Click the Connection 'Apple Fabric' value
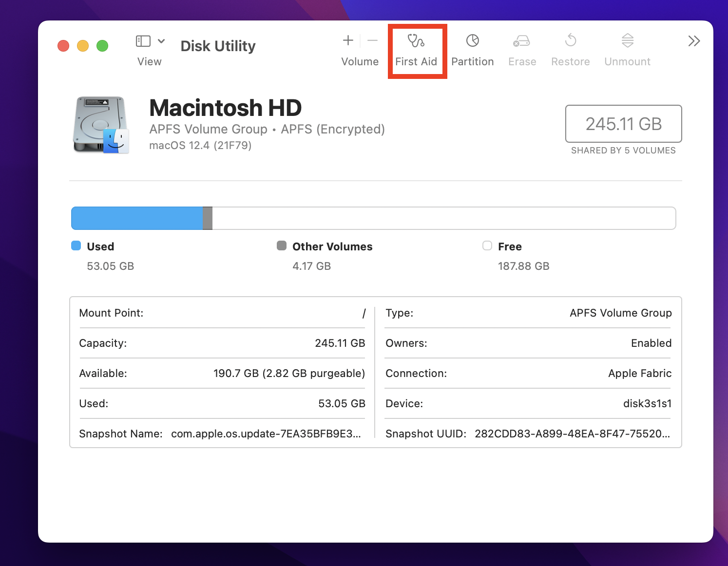This screenshot has height=566, width=728. [640, 373]
